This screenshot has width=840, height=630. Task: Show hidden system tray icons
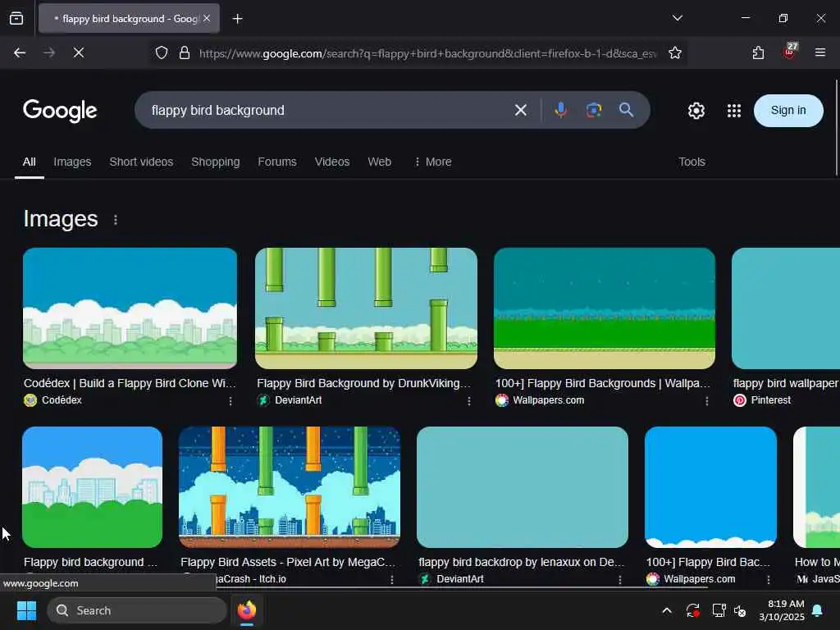tap(666, 610)
